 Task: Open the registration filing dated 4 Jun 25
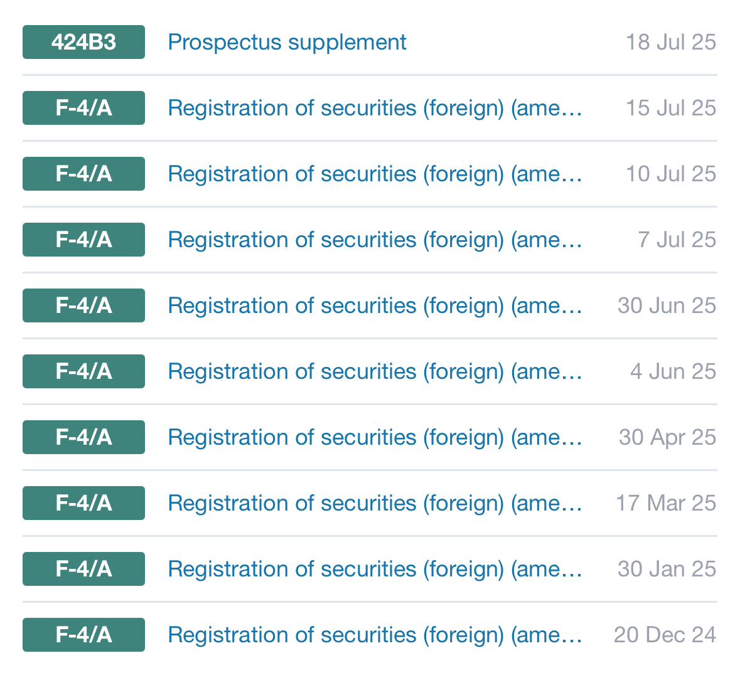click(375, 371)
